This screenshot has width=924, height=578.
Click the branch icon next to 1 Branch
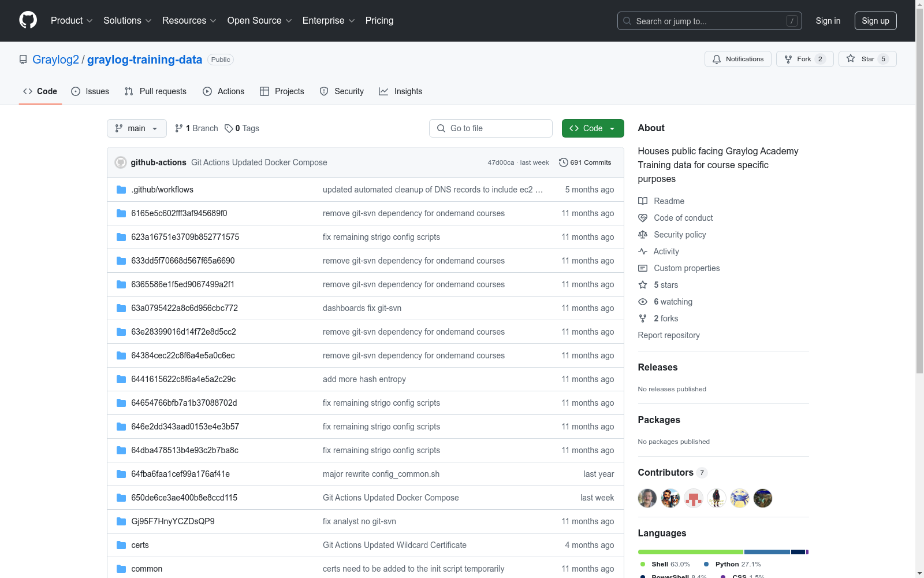(x=179, y=128)
